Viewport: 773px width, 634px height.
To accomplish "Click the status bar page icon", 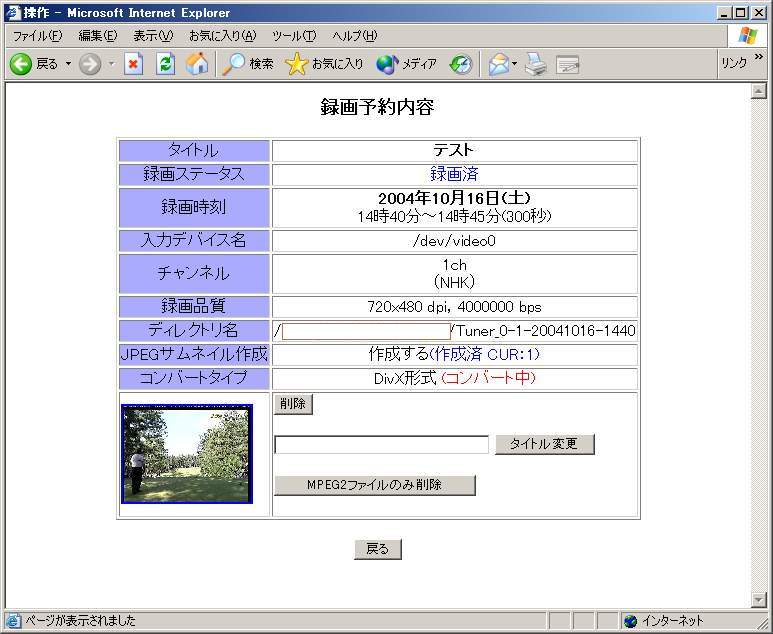I will point(13,621).
